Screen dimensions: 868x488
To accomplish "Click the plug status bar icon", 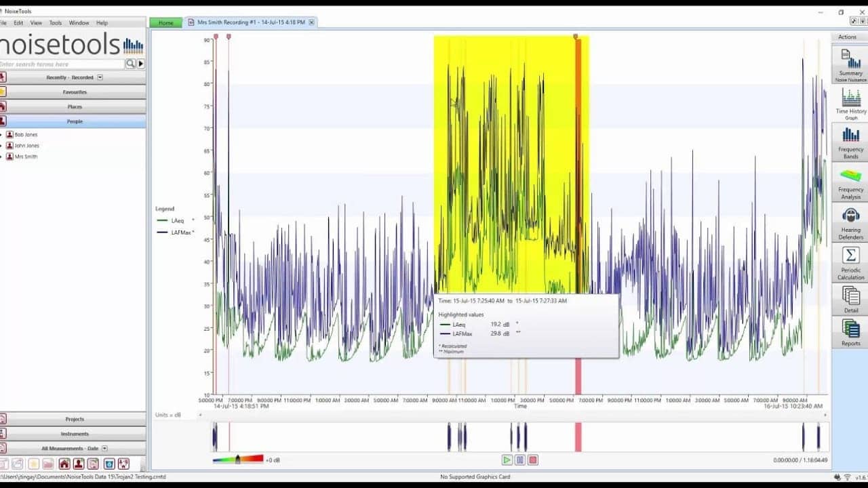I will (x=837, y=477).
